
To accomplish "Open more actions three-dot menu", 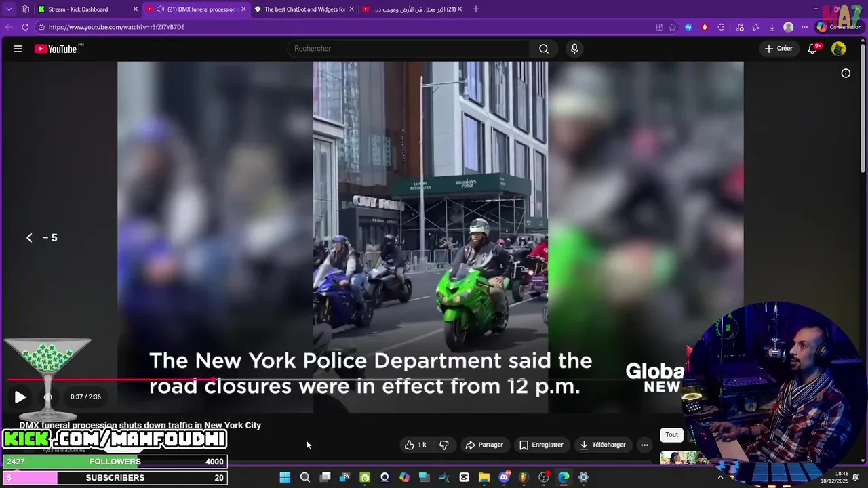I will pyautogui.click(x=644, y=445).
